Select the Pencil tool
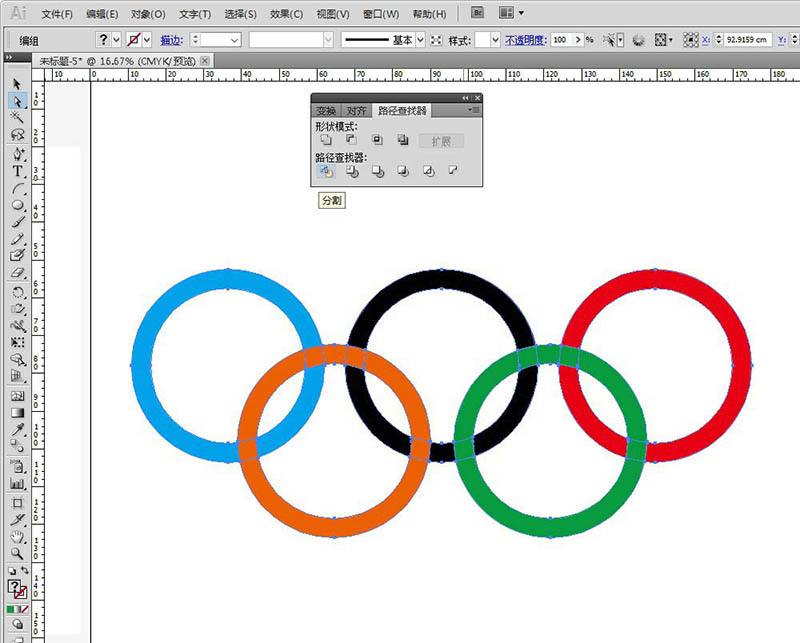Viewport: 800px width, 643px height. 18,239
